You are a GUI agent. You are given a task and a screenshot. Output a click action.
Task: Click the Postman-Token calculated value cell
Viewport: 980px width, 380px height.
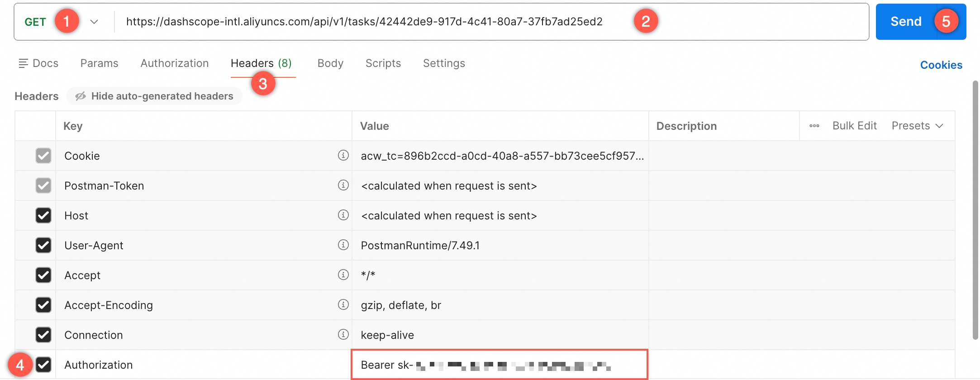click(500, 185)
